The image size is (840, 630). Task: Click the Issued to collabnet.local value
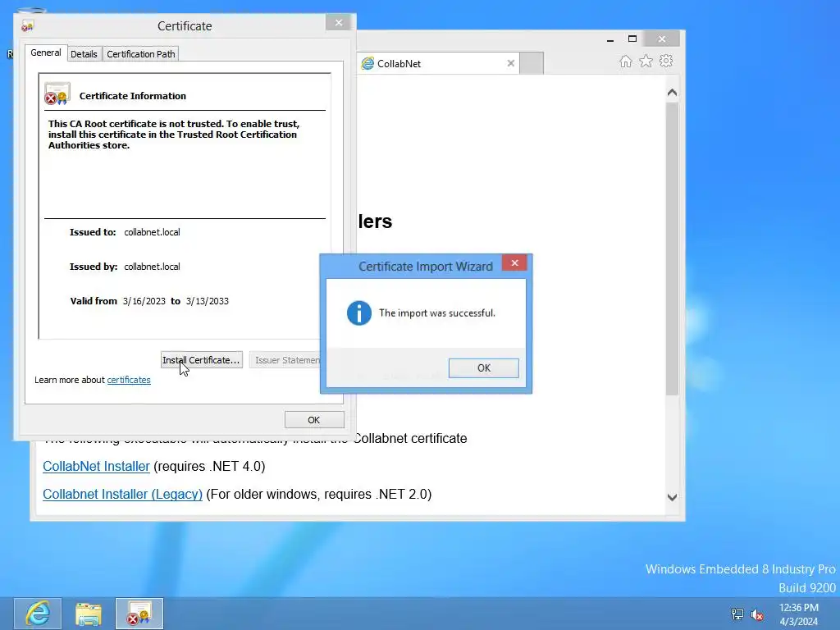152,232
